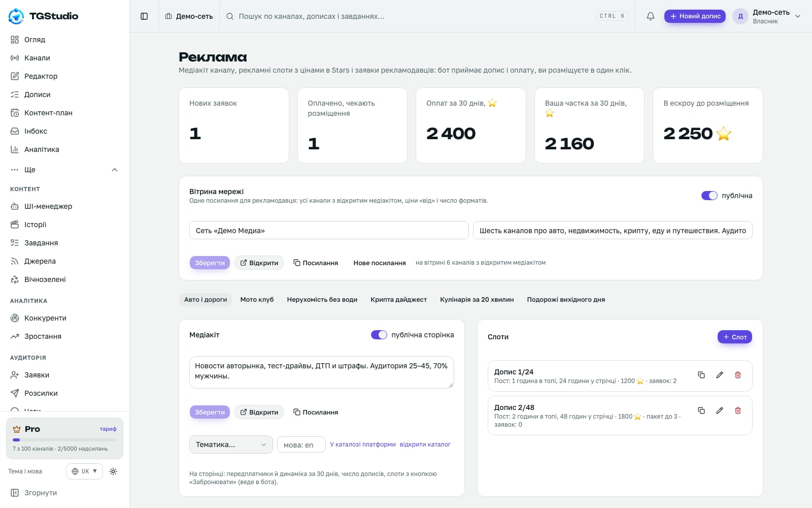Open ШІ-менеджер section
The height and width of the screenshot is (508, 812).
pos(65,206)
